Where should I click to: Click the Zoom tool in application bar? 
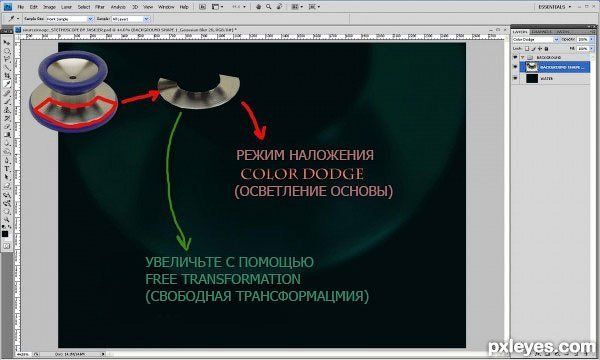click(x=269, y=7)
